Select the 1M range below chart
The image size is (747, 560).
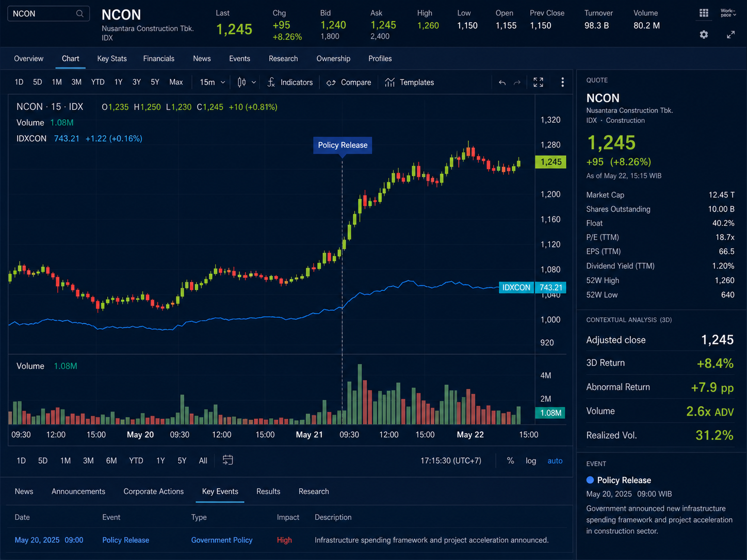[x=66, y=460]
